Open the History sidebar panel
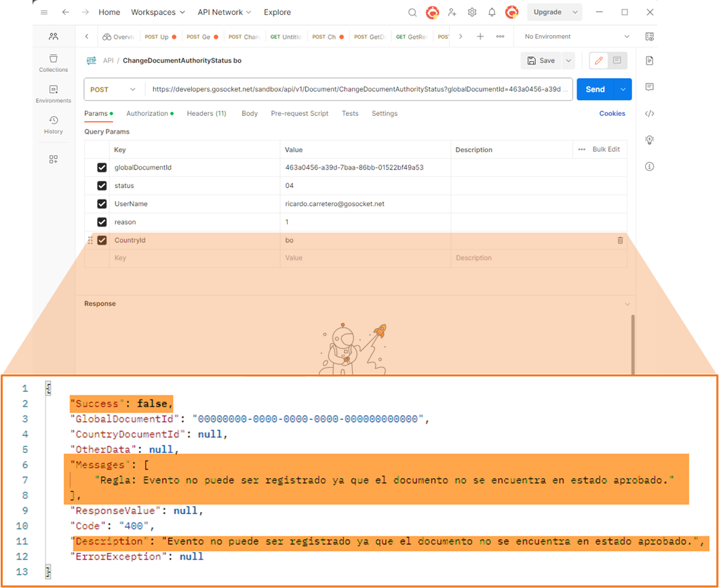 click(x=54, y=125)
